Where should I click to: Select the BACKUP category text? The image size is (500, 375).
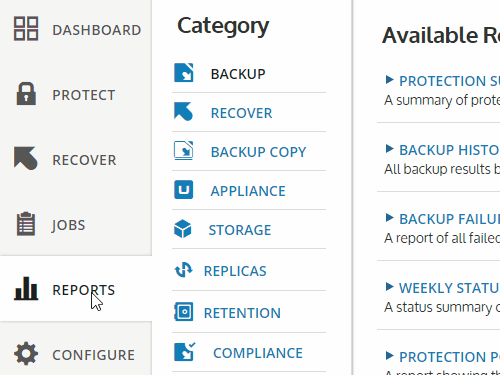tap(238, 74)
